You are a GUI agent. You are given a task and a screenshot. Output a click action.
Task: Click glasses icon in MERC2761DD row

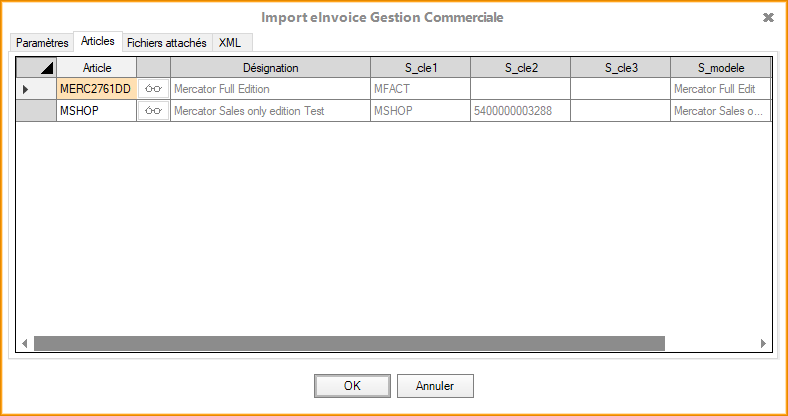(x=153, y=89)
